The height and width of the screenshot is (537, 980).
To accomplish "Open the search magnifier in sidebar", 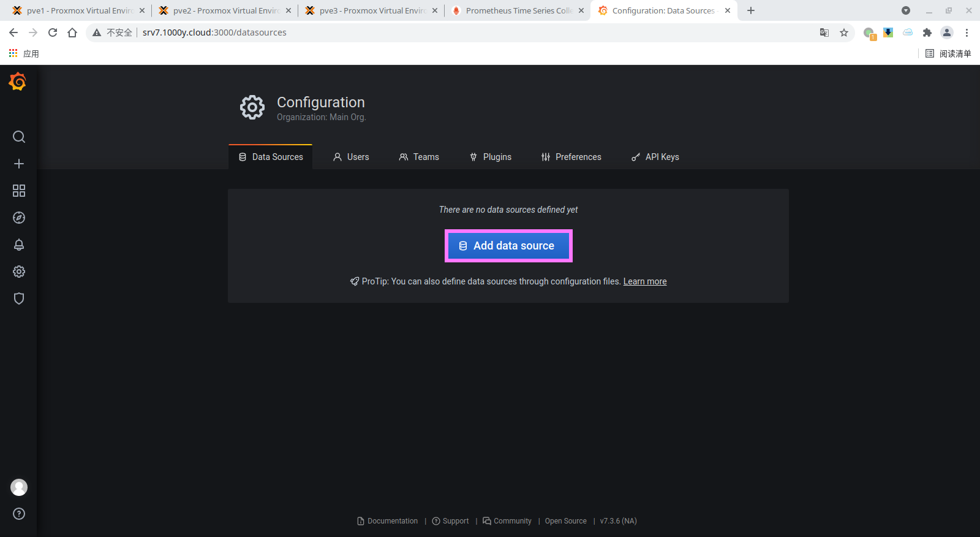I will click(19, 137).
